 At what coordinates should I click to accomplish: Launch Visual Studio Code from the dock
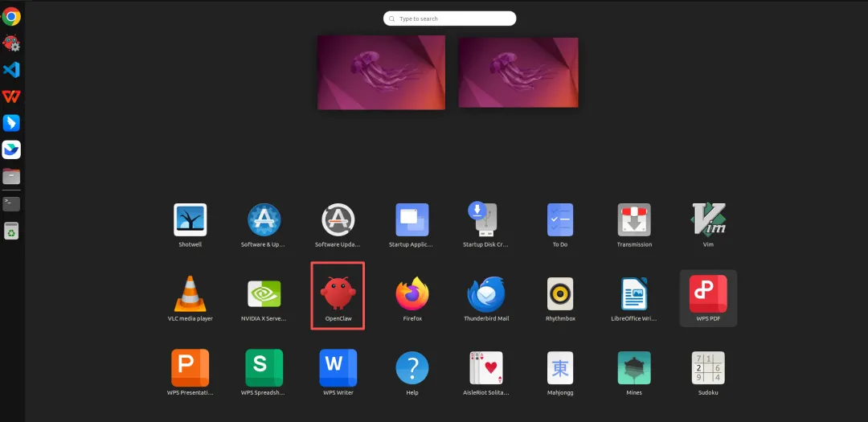(11, 70)
